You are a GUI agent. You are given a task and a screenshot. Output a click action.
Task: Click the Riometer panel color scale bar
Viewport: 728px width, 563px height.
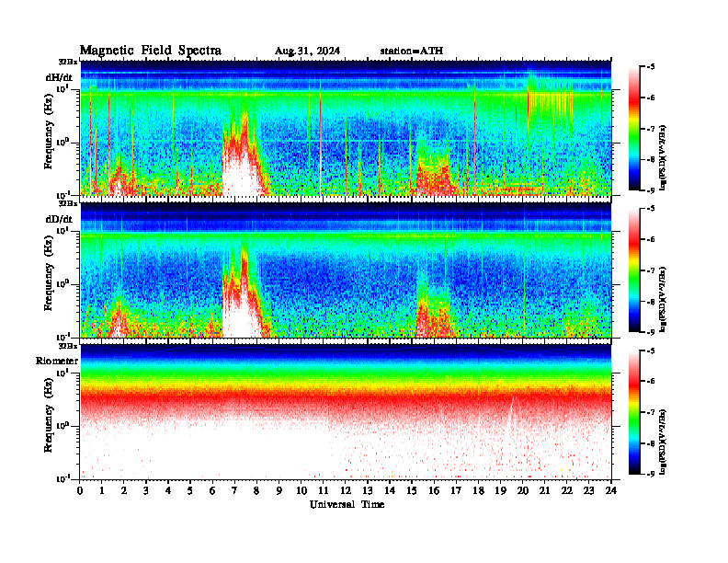click(634, 412)
